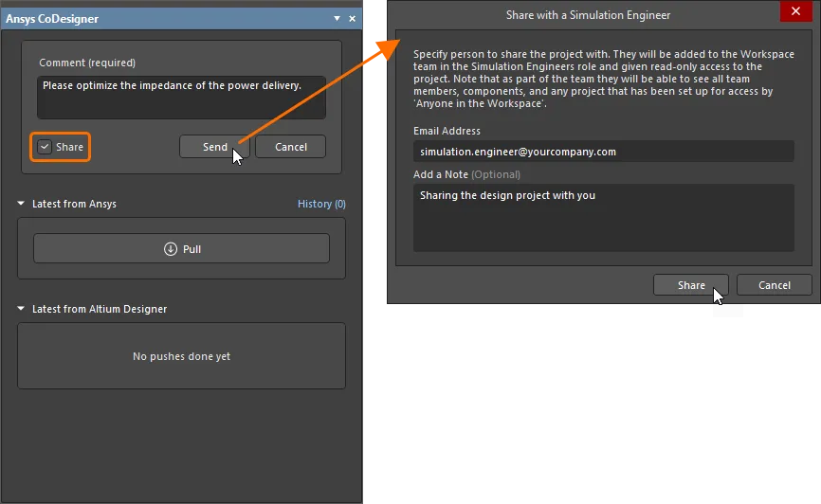The height and width of the screenshot is (504, 821).
Task: Close the Ansys CoDesigner panel
Action: click(x=353, y=18)
